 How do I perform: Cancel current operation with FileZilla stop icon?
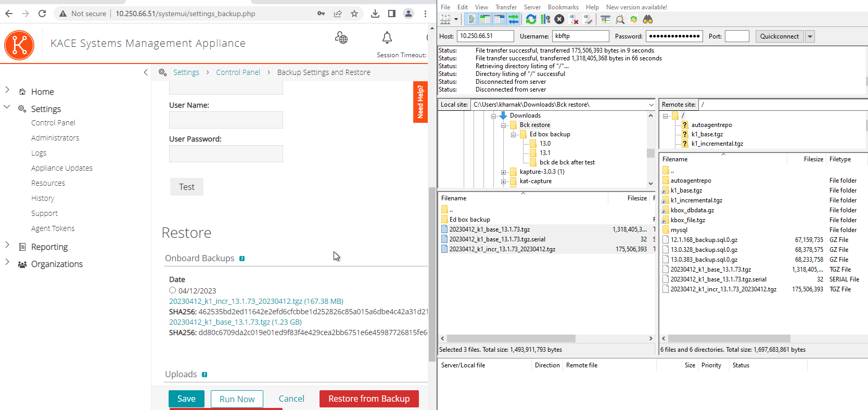(x=559, y=19)
